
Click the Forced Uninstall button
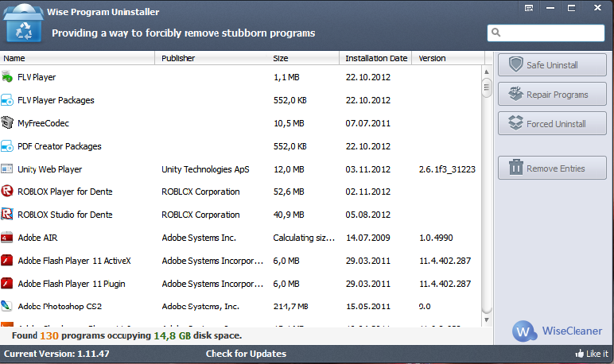[x=552, y=124]
